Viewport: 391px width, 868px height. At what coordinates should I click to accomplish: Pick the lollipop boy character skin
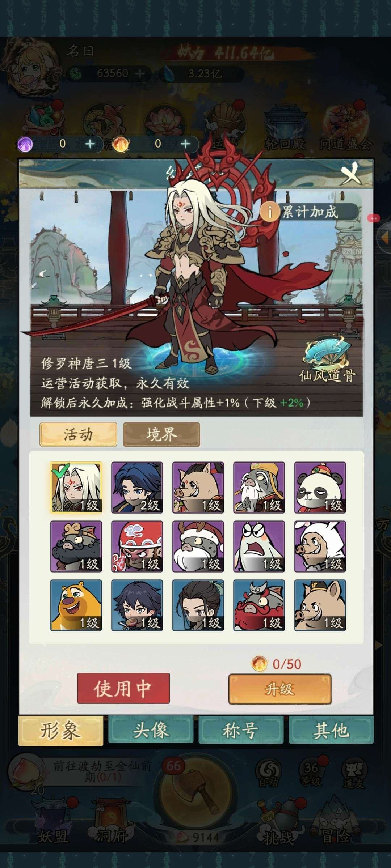click(137, 605)
